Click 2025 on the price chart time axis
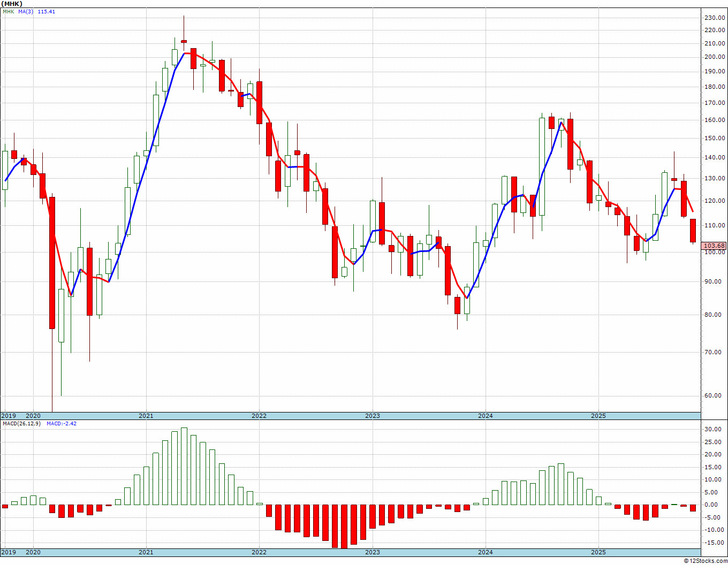Viewport: 728px width, 565px height. point(598,416)
